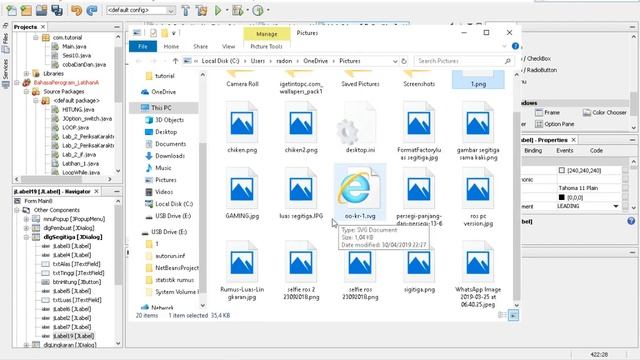This screenshot has height=360, width=640.
Task: Click the NetBeans Open Project toolbar icon
Action: (x=41, y=10)
